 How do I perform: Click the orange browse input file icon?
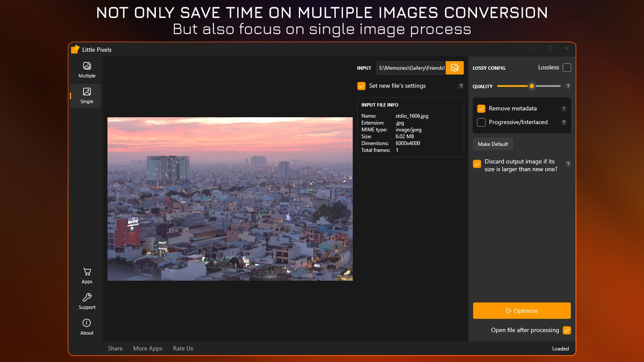coord(454,68)
